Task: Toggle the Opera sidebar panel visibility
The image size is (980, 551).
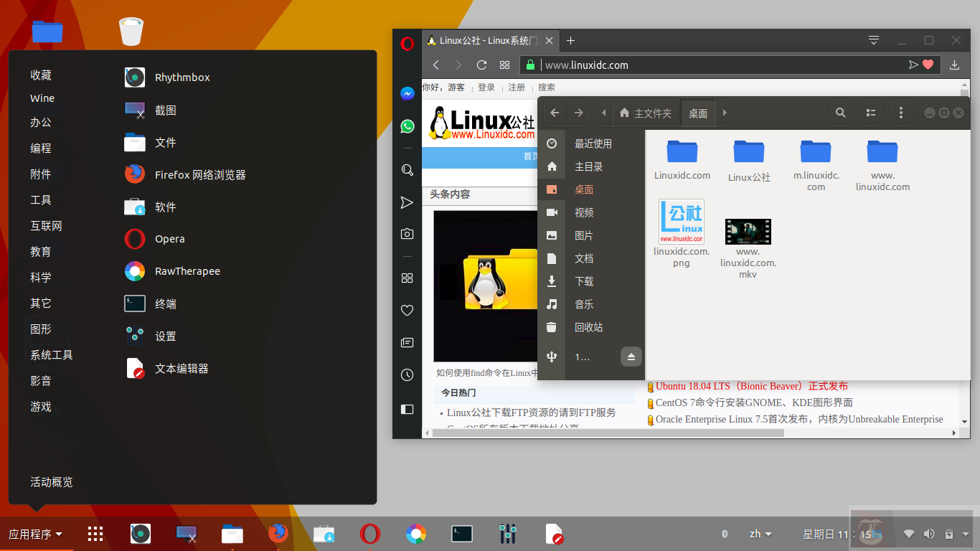Action: 407,409
